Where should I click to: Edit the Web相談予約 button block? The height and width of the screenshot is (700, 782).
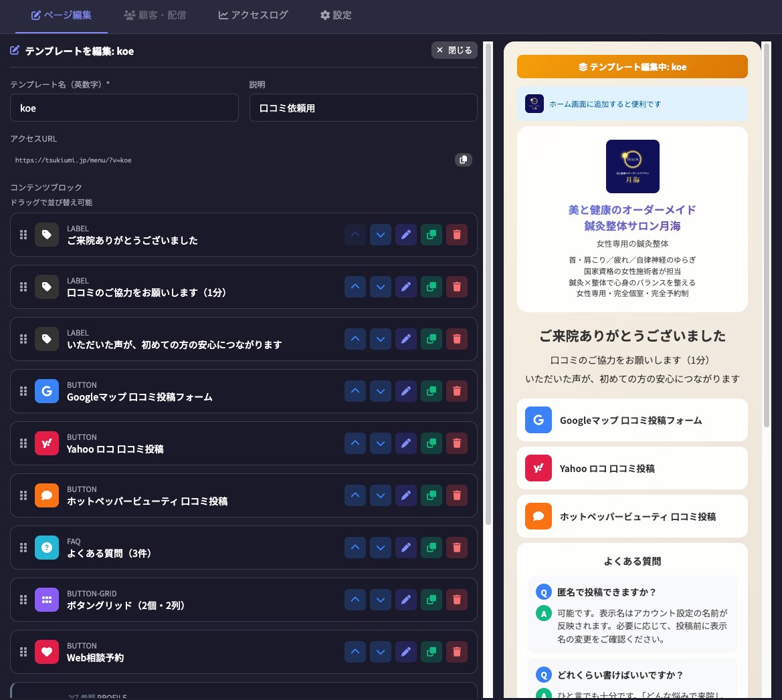[x=406, y=652]
